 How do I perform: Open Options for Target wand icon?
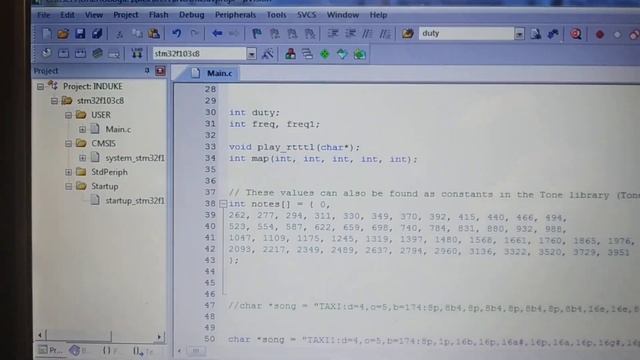tap(267, 53)
